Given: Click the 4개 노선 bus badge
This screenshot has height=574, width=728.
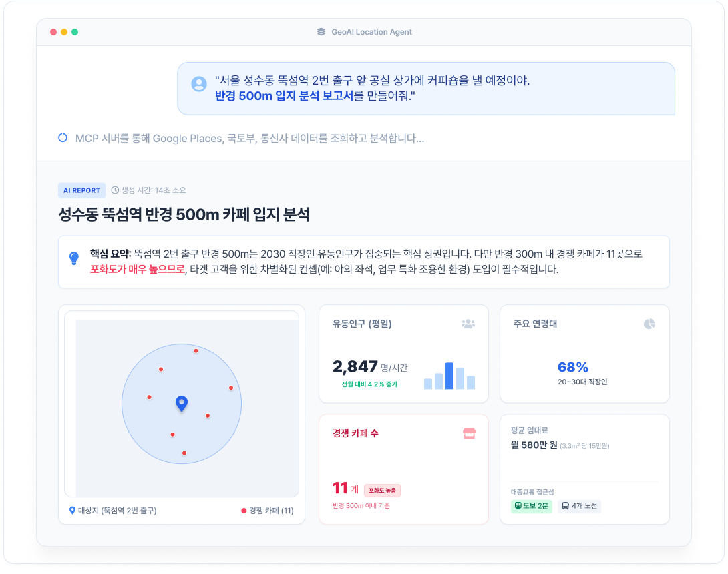Looking at the screenshot, I should [x=580, y=506].
